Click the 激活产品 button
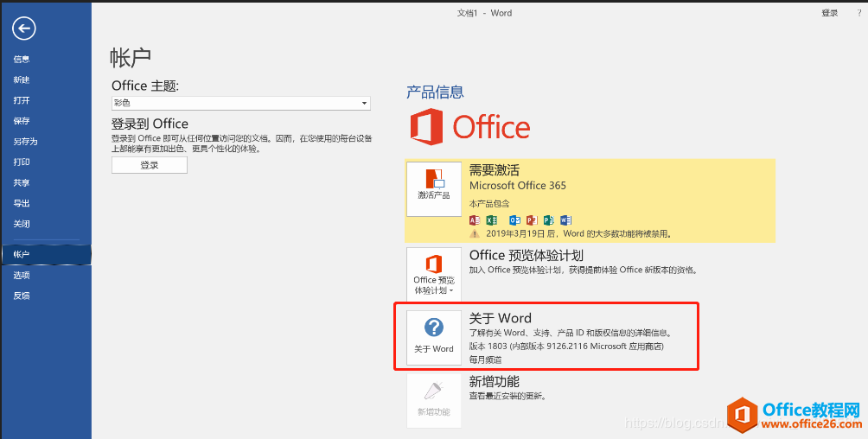 click(434, 188)
